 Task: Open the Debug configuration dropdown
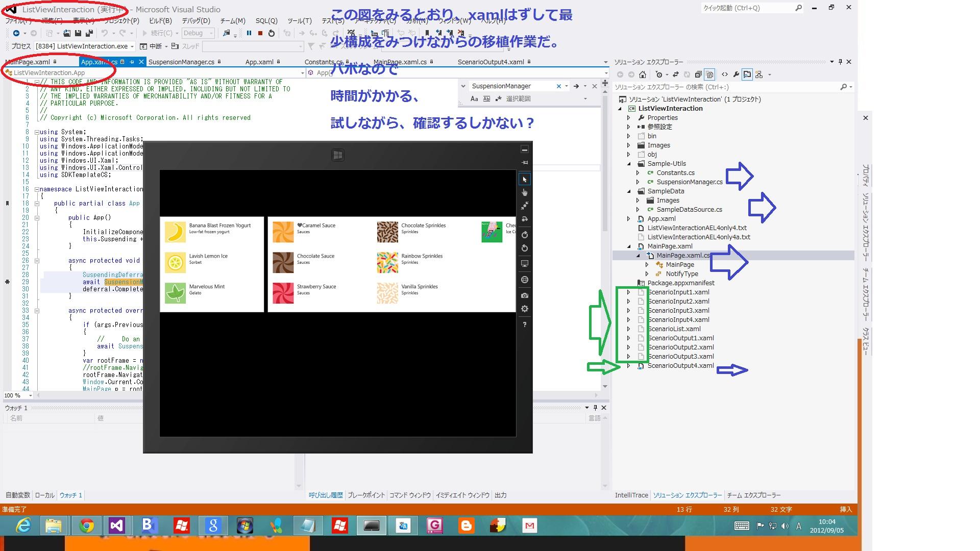(x=198, y=33)
